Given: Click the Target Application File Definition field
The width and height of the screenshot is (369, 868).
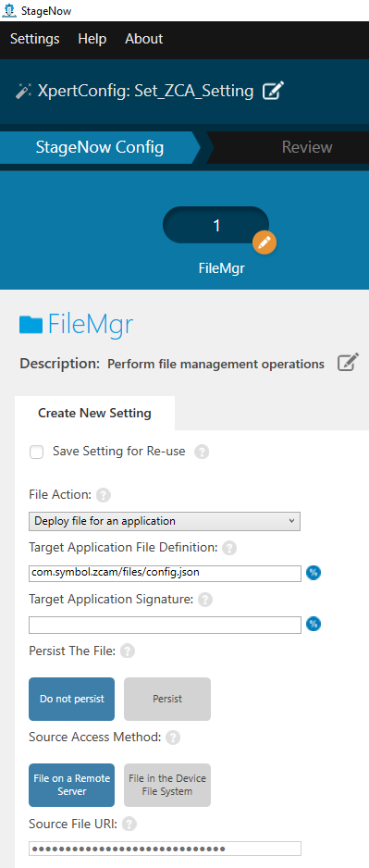Looking at the screenshot, I should click(x=165, y=573).
